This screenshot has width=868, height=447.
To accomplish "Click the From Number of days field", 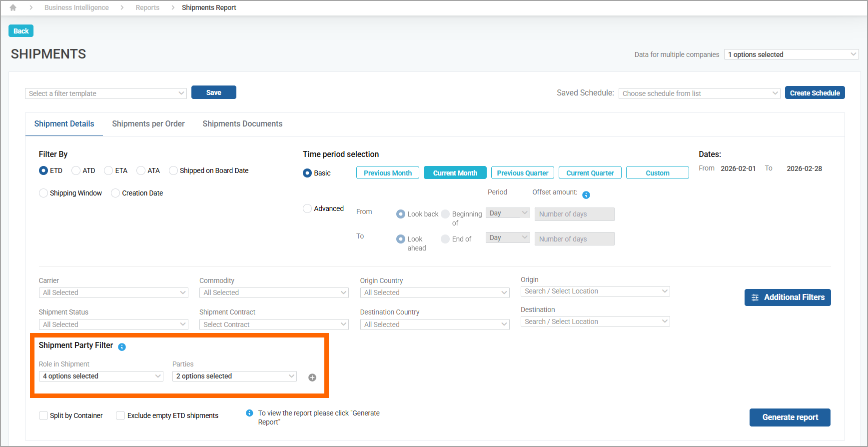I will point(575,214).
